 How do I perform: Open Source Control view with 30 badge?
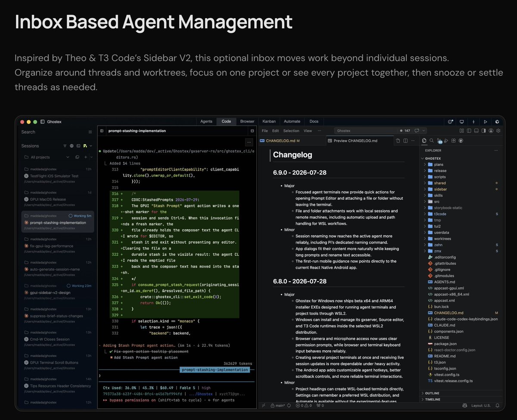pos(439,140)
